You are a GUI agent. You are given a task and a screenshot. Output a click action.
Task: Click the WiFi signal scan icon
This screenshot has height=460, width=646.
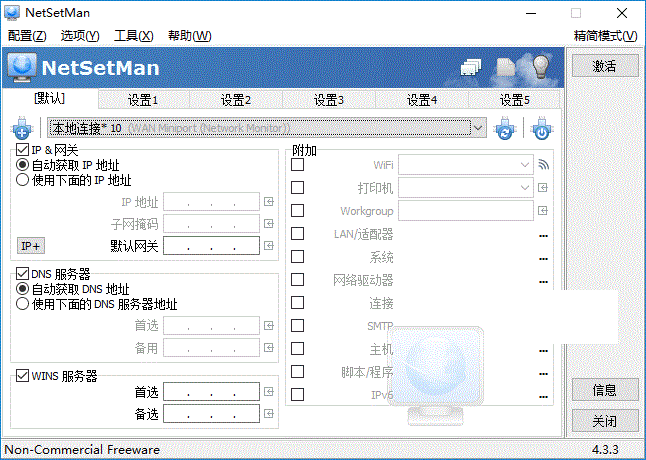pos(543,165)
